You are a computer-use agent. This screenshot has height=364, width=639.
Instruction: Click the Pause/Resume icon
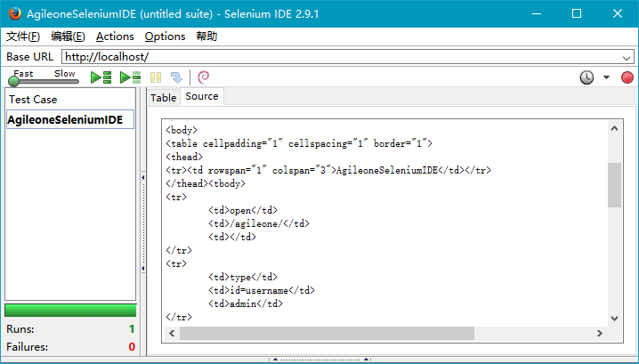[156, 77]
